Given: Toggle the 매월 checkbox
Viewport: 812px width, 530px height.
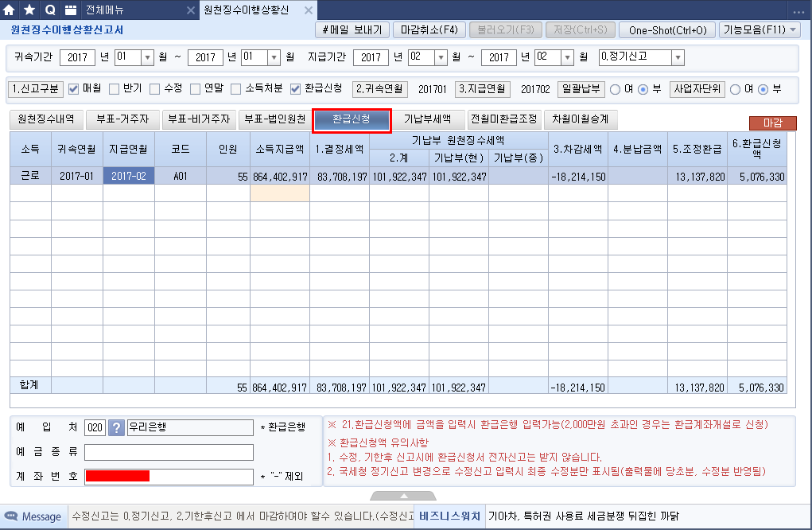Looking at the screenshot, I should click(x=73, y=89).
